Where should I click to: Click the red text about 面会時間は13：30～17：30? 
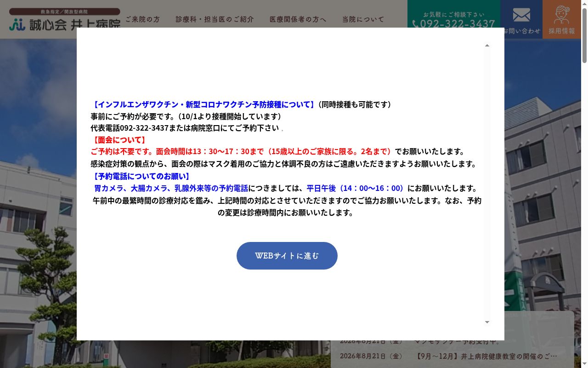(243, 151)
